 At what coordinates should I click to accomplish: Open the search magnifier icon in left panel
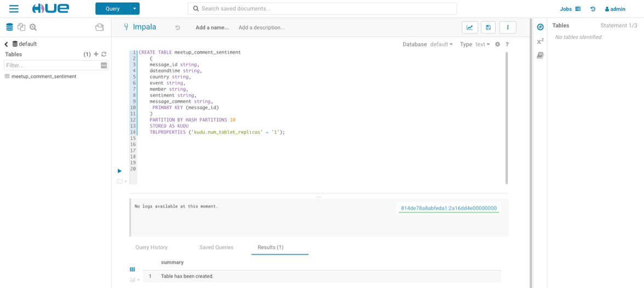click(33, 27)
